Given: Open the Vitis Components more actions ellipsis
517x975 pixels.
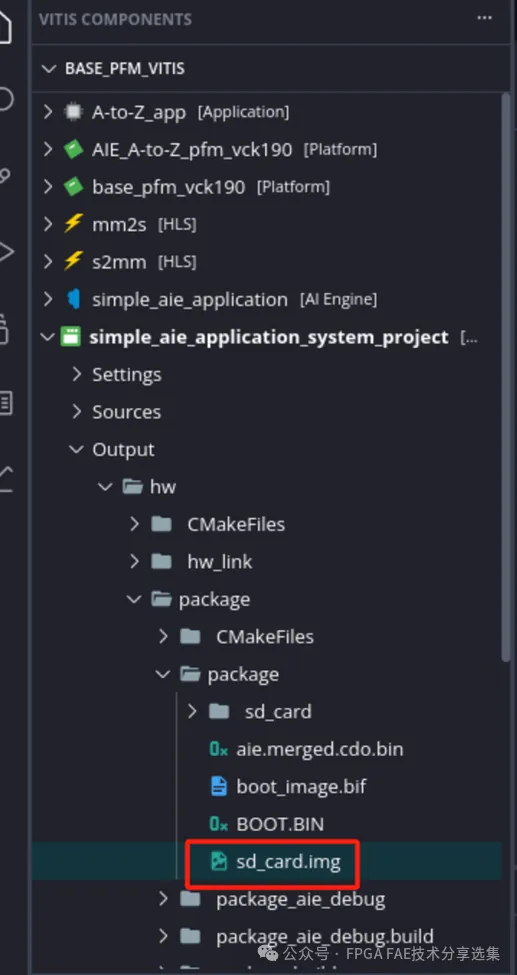Looking at the screenshot, I should (x=484, y=18).
